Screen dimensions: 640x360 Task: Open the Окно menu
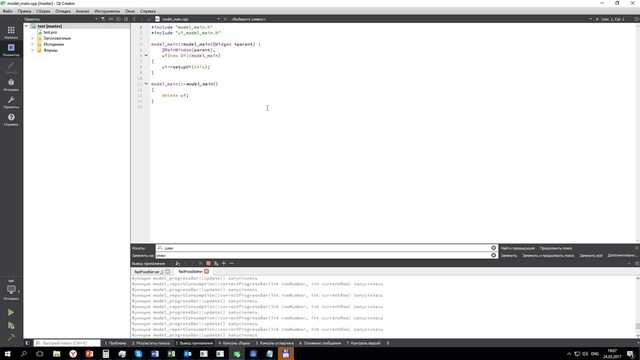[130, 11]
